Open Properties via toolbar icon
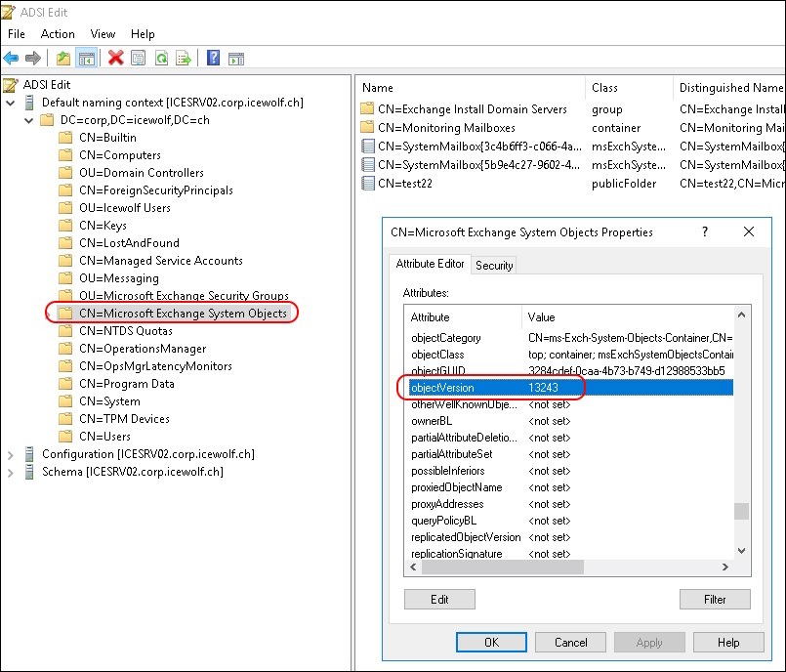 (x=139, y=58)
